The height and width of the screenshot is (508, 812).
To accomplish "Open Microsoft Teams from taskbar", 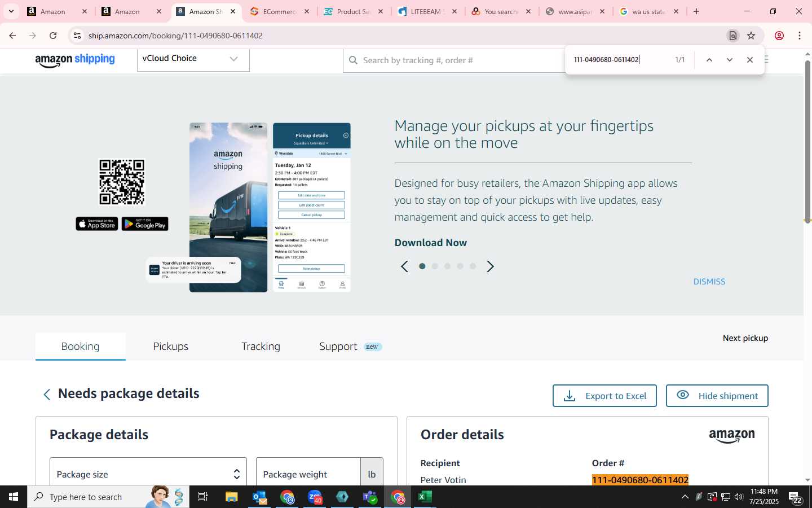I will (370, 497).
